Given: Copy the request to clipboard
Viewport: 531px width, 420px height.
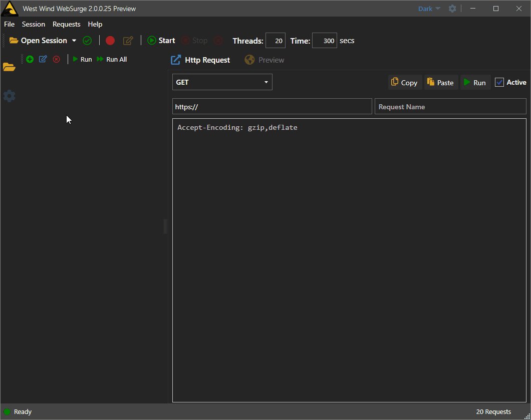Looking at the screenshot, I should coord(405,82).
